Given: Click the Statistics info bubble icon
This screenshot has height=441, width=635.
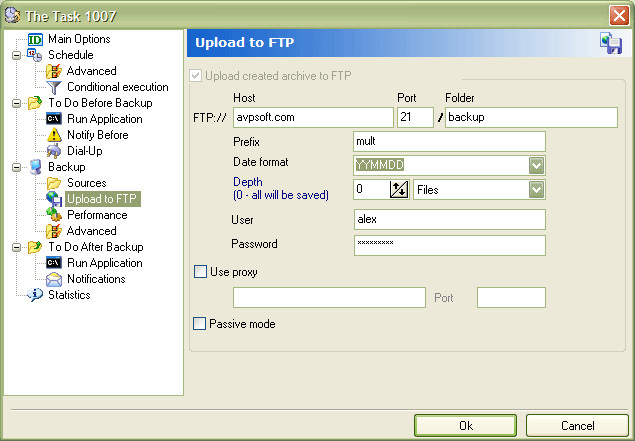Looking at the screenshot, I should coord(35,295).
